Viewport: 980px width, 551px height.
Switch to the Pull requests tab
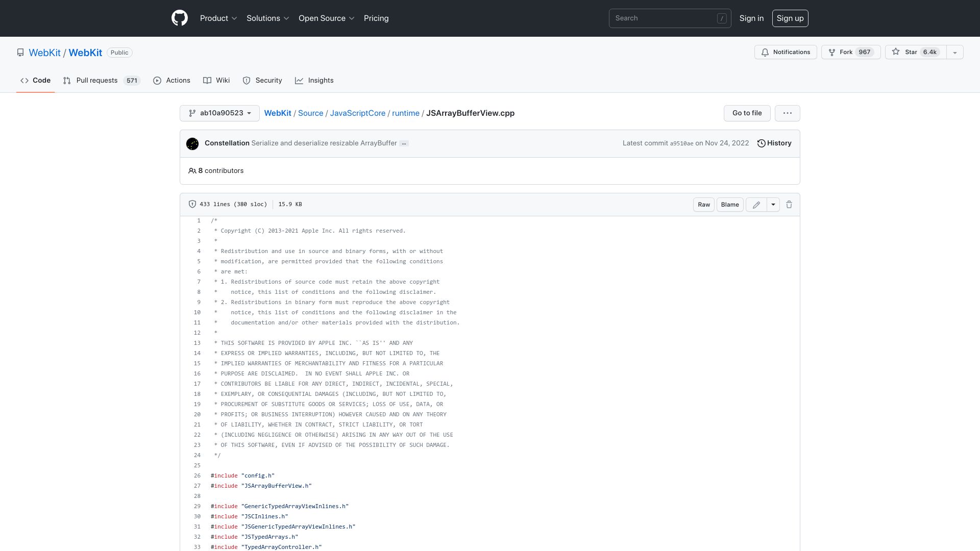[x=102, y=81]
